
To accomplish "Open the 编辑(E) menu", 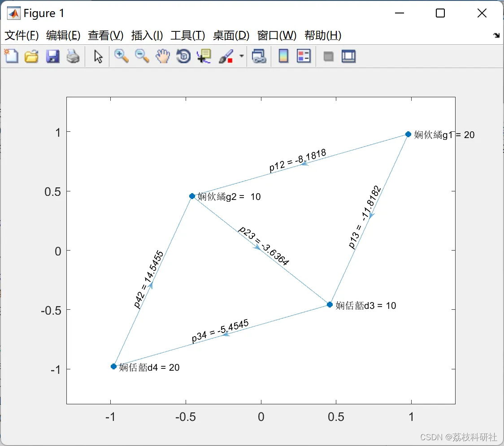I will [x=63, y=35].
